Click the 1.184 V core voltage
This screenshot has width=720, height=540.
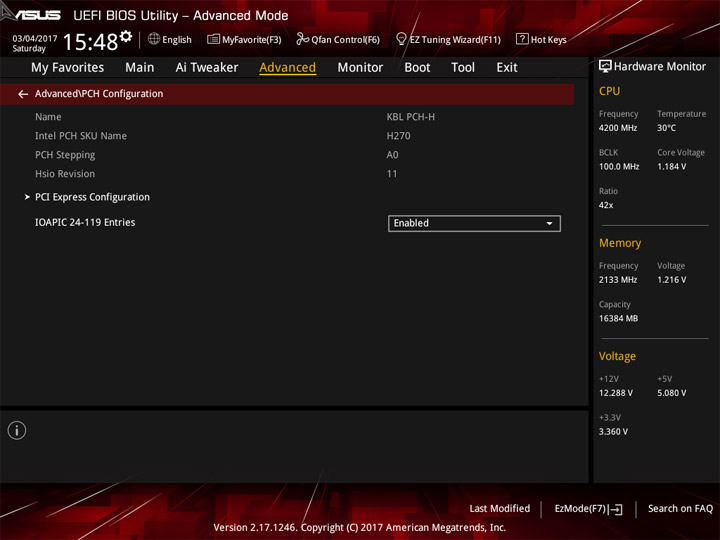(x=672, y=167)
